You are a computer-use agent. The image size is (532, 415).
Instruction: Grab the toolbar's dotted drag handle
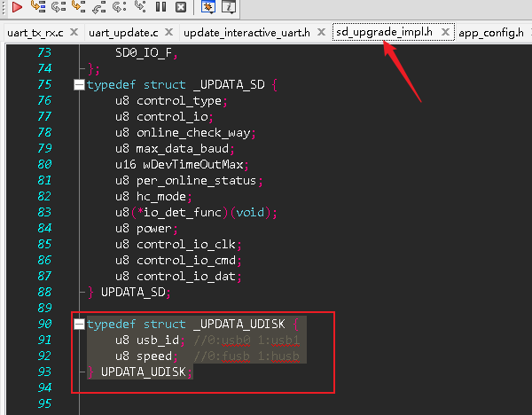point(4,7)
